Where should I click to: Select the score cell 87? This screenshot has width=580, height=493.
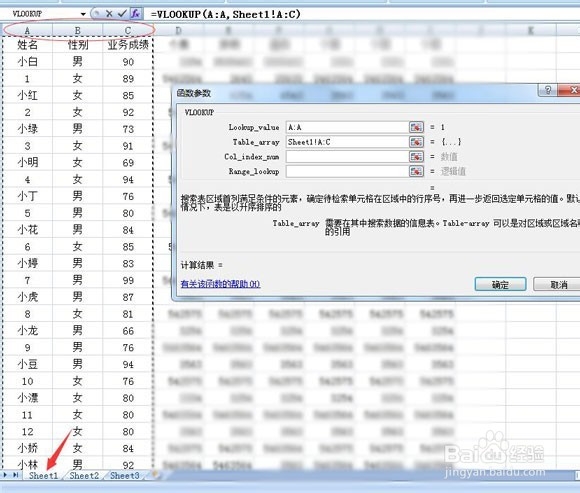128,297
